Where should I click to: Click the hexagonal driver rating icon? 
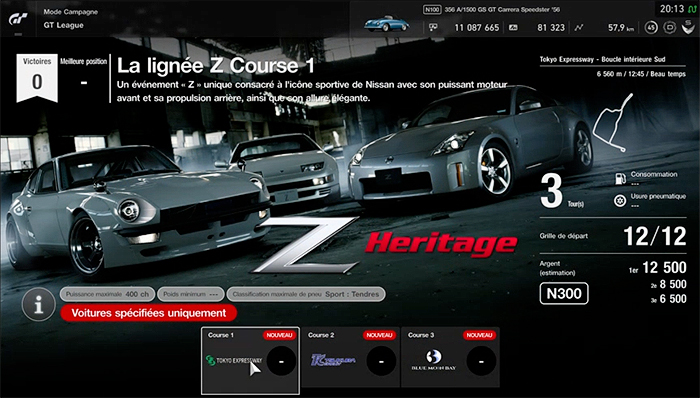tap(670, 28)
